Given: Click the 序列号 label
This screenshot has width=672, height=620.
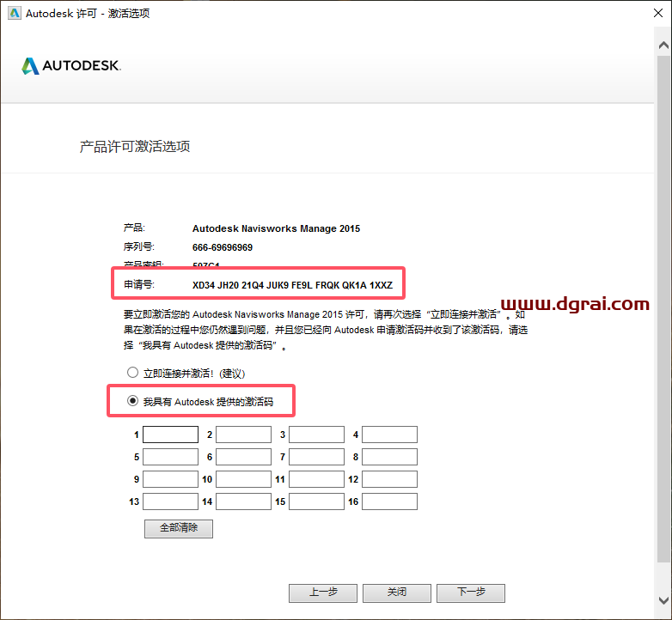Looking at the screenshot, I should coord(139,246).
